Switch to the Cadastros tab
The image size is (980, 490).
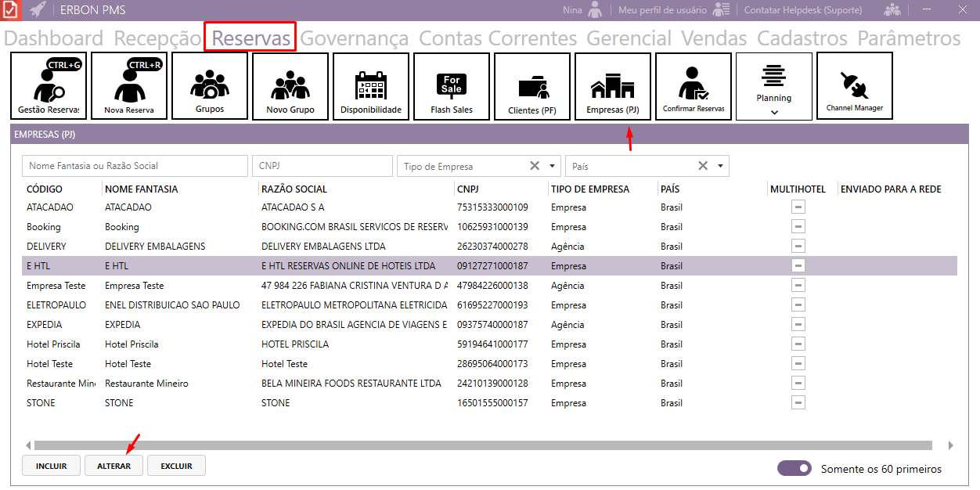click(802, 38)
